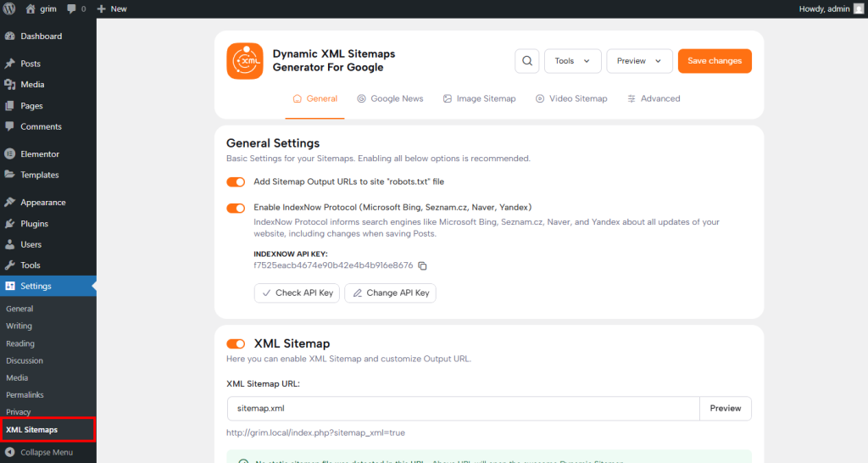This screenshot has height=463, width=868.
Task: Click the Elementor icon
Action: tap(10, 154)
